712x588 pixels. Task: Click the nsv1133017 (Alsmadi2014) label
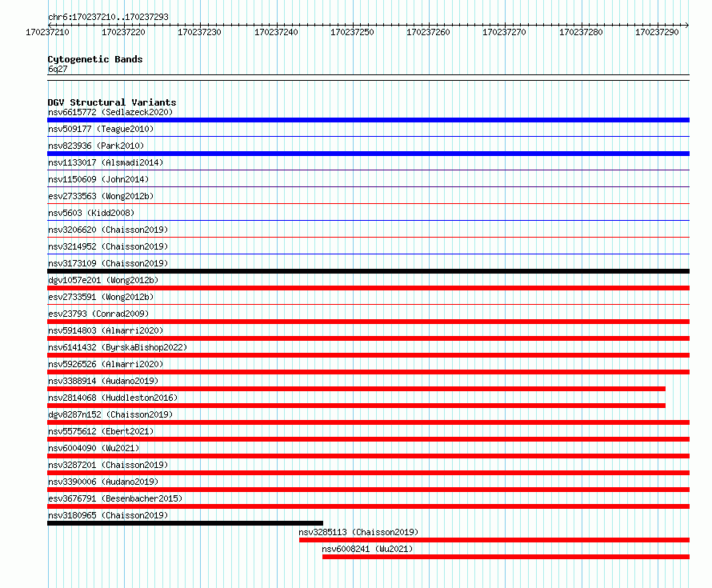click(106, 162)
